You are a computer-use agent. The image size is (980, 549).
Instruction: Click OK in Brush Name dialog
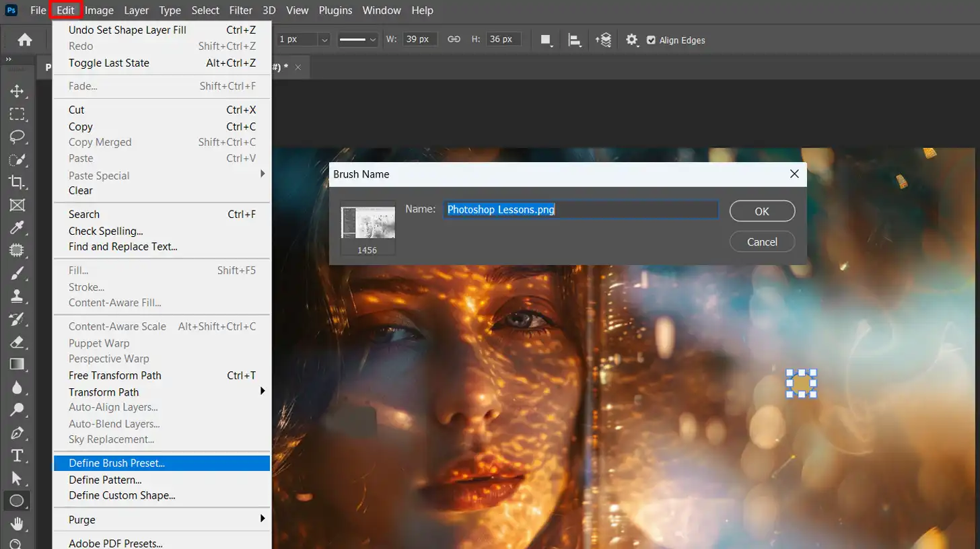tap(762, 211)
